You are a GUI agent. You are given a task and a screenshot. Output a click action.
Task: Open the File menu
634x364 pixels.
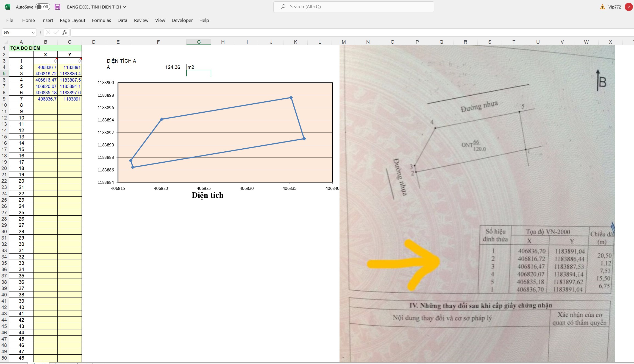(10, 20)
